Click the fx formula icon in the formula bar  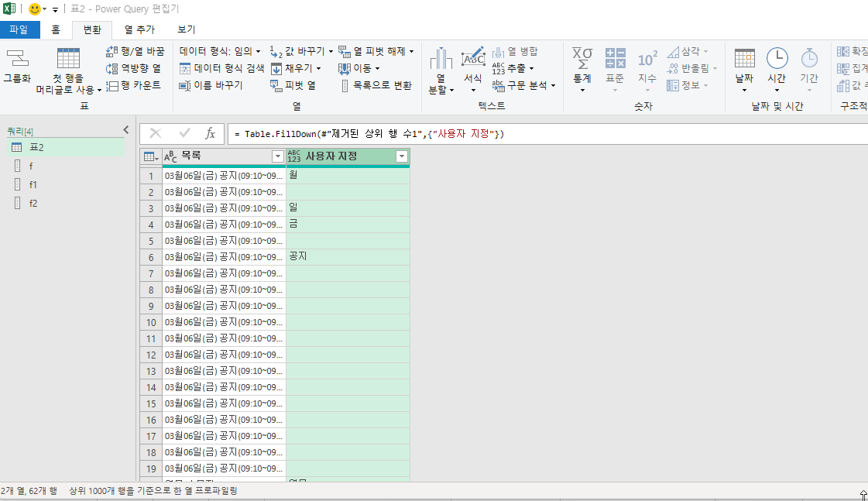[210, 134]
